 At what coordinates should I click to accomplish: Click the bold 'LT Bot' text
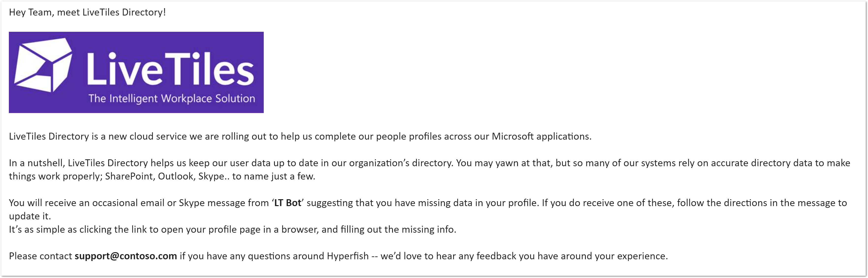tap(287, 203)
